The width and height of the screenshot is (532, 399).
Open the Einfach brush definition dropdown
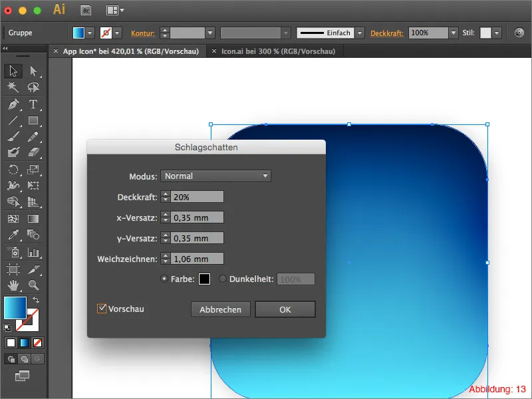(x=360, y=33)
